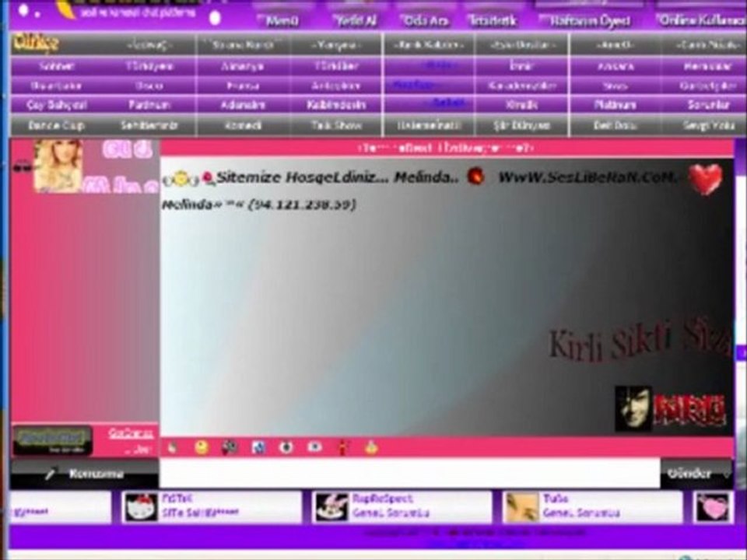747x560 pixels.
Task: Click the Gönder send button
Action: pyautogui.click(x=689, y=474)
